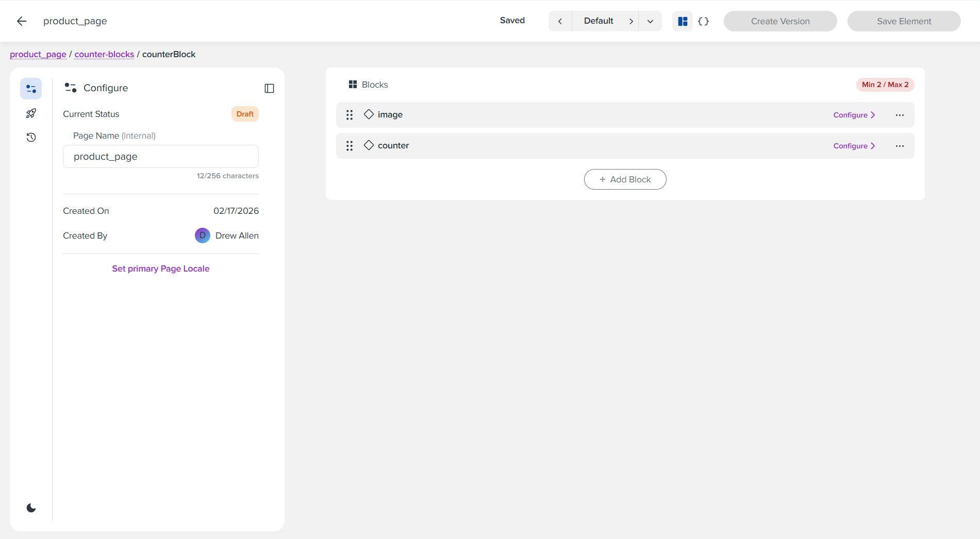This screenshot has height=539, width=980.
Task: Click drag handle of image block
Action: 350,115
